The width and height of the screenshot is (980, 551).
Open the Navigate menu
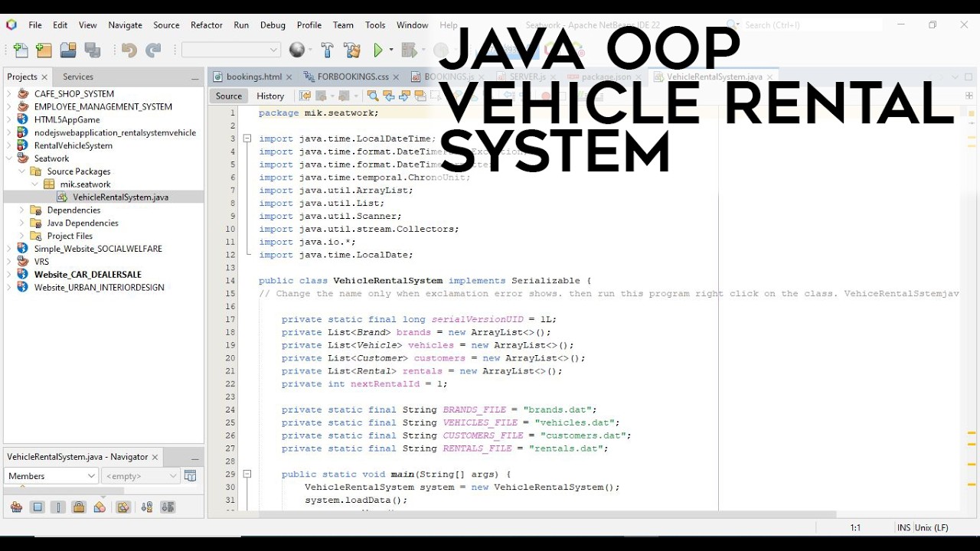126,25
